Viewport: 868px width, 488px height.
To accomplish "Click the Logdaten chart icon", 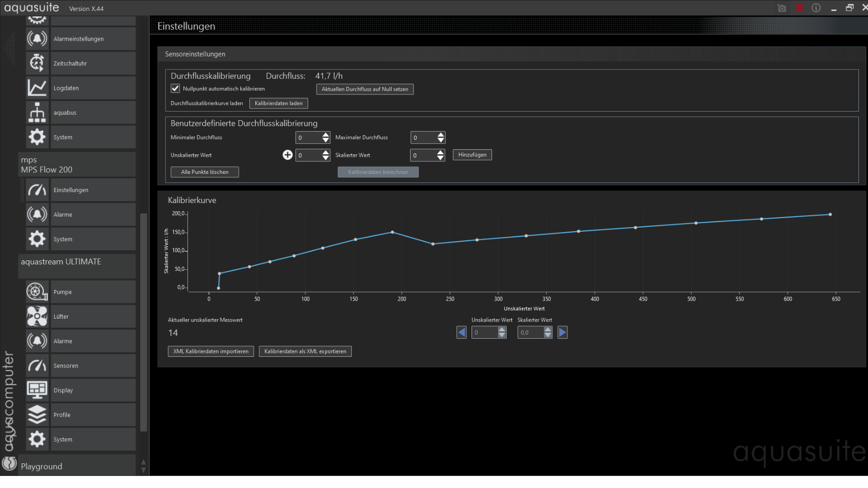I will [x=37, y=88].
